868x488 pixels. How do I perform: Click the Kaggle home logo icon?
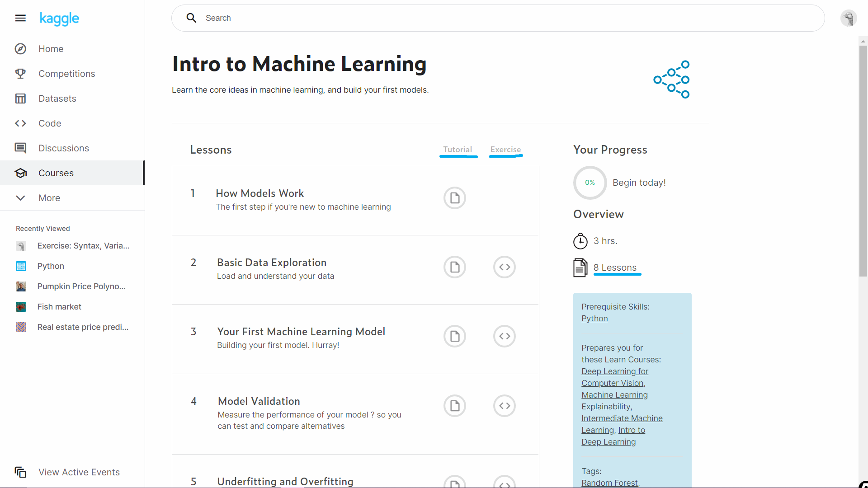point(59,18)
